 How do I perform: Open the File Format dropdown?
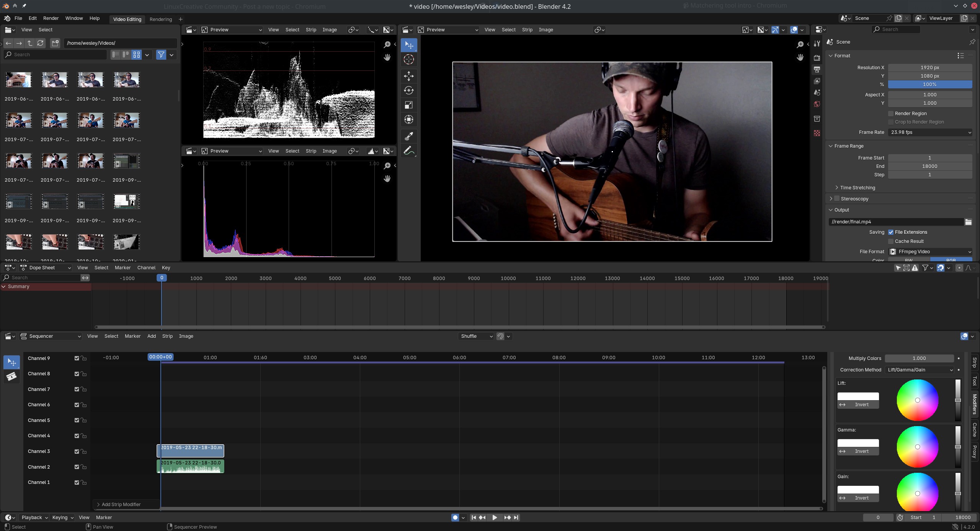pyautogui.click(x=929, y=251)
